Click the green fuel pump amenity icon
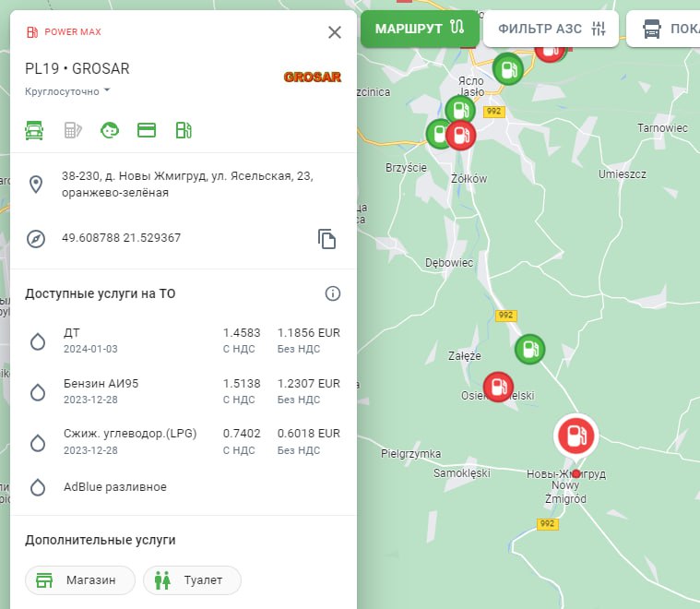The width and height of the screenshot is (700, 609). coord(184,130)
